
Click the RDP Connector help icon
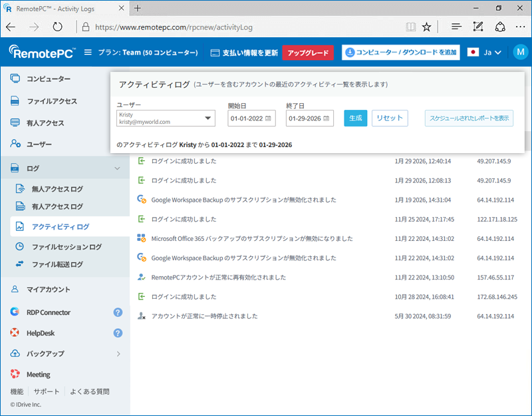(118, 312)
